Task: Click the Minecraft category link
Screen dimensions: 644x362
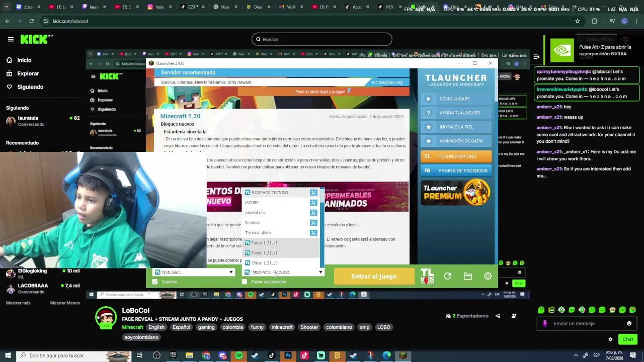Action: 132,327
